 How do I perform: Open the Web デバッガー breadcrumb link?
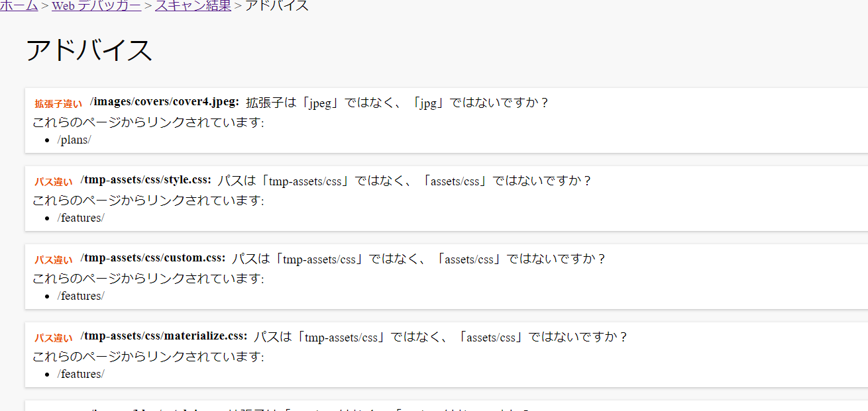coord(96,6)
